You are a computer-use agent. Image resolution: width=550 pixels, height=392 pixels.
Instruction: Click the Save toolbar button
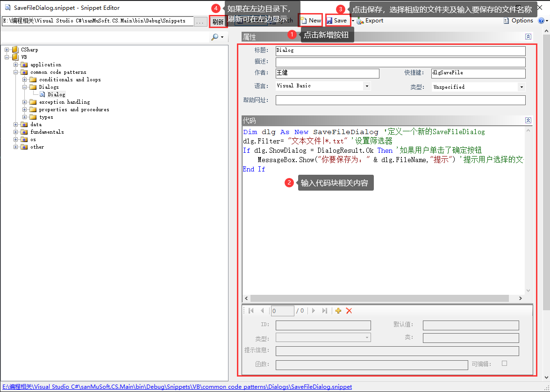(x=337, y=21)
